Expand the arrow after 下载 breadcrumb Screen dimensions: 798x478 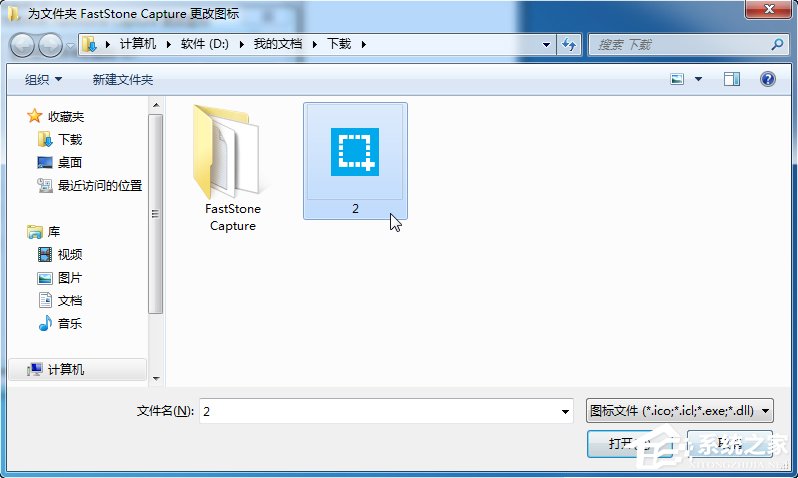tap(363, 44)
